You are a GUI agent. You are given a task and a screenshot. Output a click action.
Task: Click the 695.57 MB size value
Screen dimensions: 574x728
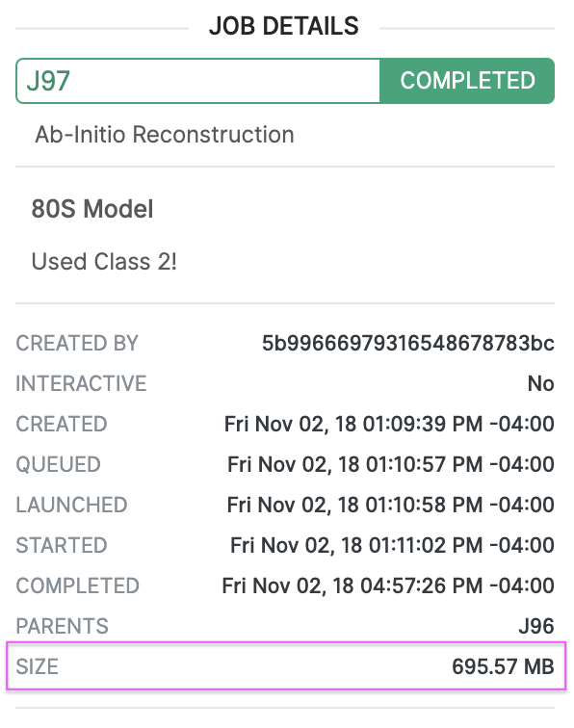click(x=503, y=666)
